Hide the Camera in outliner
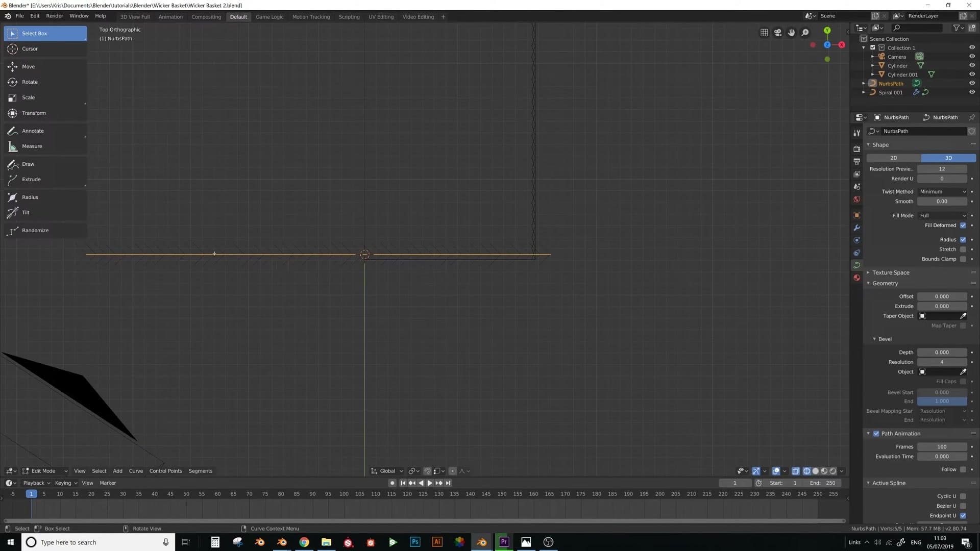The width and height of the screenshot is (980, 551). click(x=972, y=57)
